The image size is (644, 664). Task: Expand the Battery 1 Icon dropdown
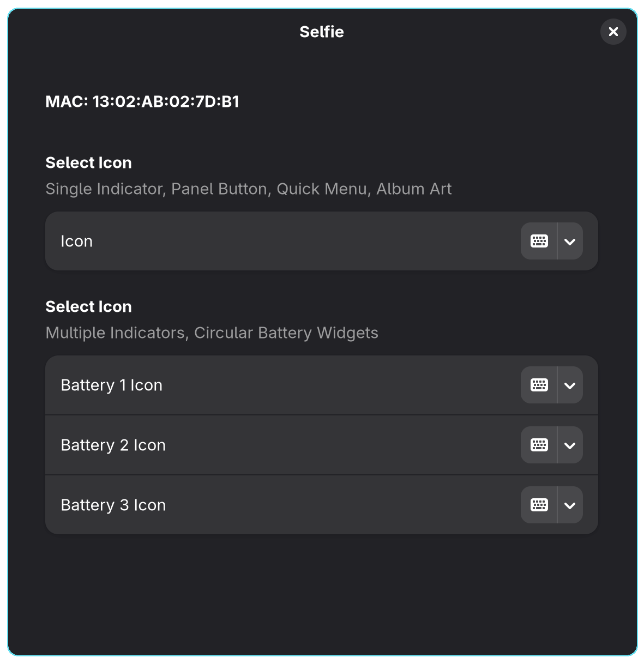tap(570, 385)
